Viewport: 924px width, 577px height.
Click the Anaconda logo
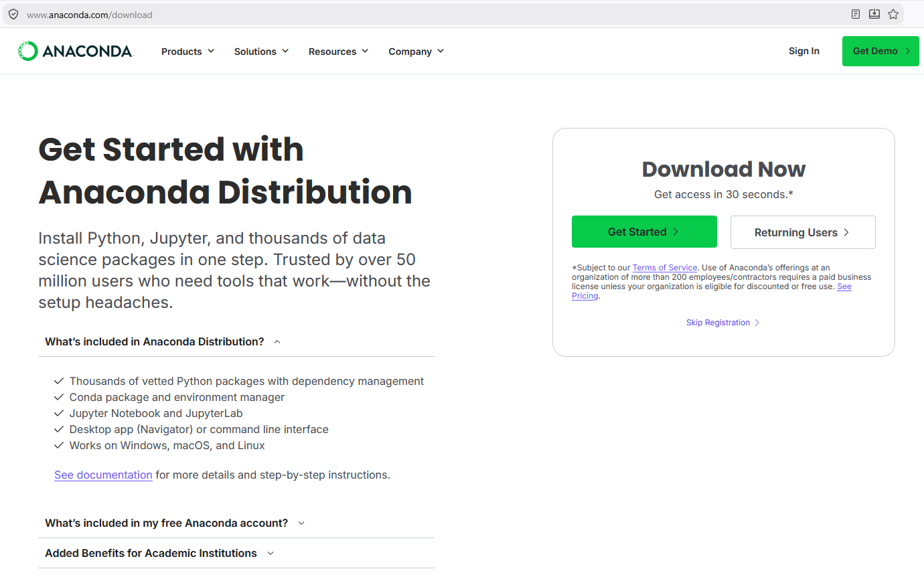[x=76, y=51]
